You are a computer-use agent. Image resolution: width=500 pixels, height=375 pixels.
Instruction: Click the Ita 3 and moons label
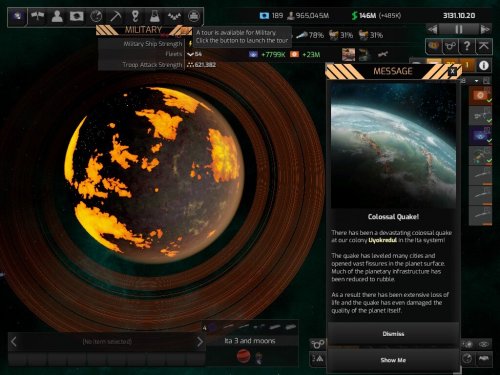pyautogui.click(x=250, y=341)
